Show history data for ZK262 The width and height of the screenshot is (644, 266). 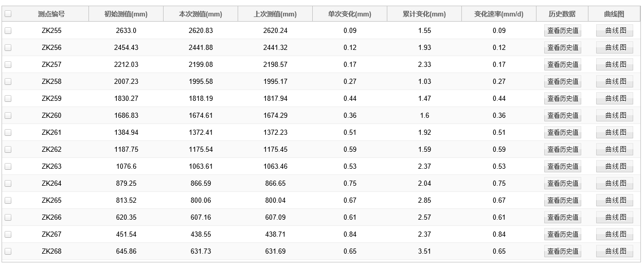tap(563, 150)
